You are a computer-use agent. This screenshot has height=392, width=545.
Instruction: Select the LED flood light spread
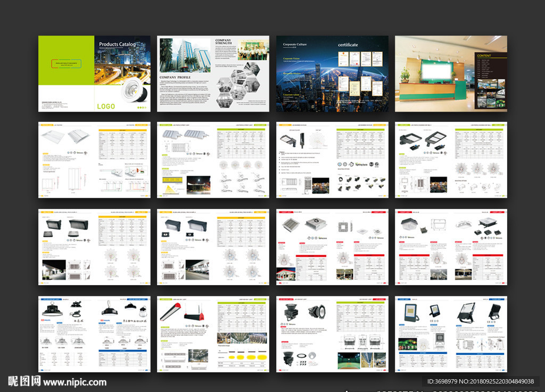(451, 335)
